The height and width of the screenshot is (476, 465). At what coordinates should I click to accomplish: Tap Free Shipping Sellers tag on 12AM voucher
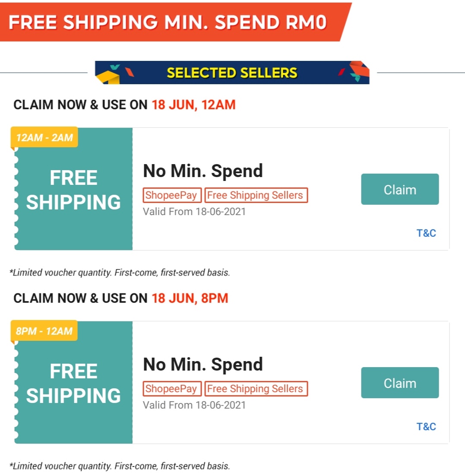tap(256, 195)
